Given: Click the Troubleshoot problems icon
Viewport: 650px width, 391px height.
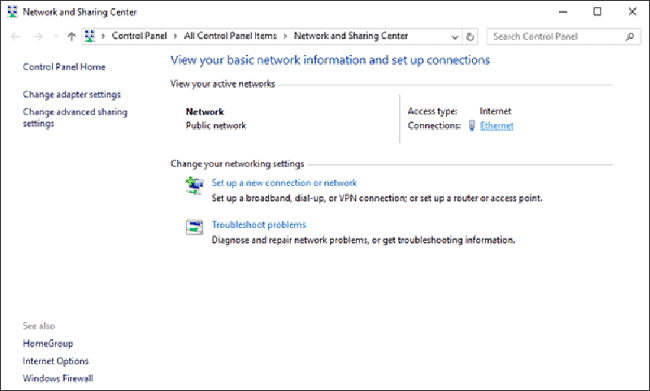Looking at the screenshot, I should [x=194, y=227].
